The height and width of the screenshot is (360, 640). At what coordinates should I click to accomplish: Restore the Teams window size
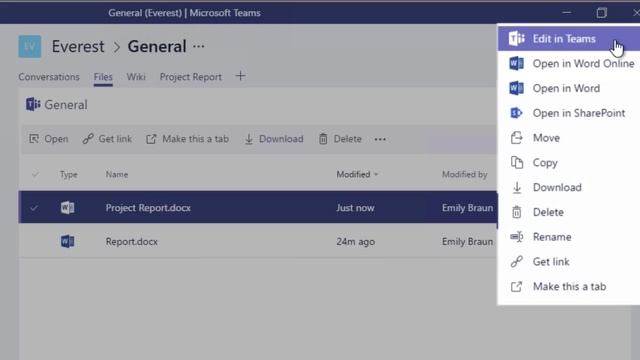click(x=602, y=13)
